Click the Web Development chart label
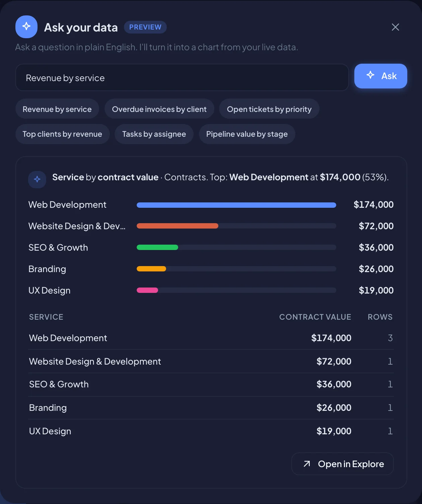Viewport: 422px width, 504px height. 67,205
